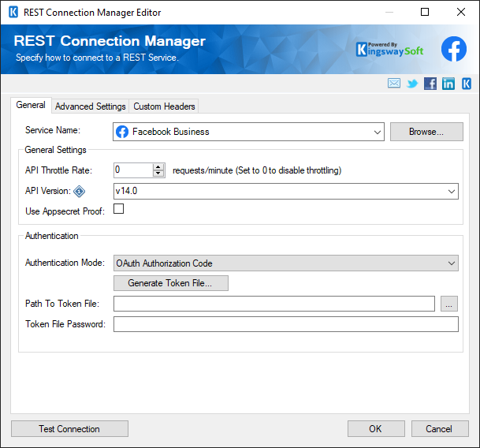The height and width of the screenshot is (448, 480).
Task: Increase the API Throttle Rate value
Action: pyautogui.click(x=158, y=167)
